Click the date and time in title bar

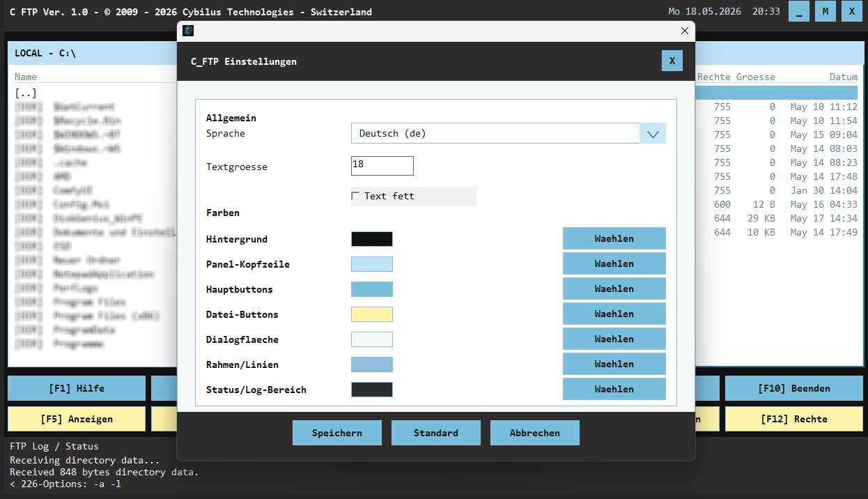[x=724, y=12]
